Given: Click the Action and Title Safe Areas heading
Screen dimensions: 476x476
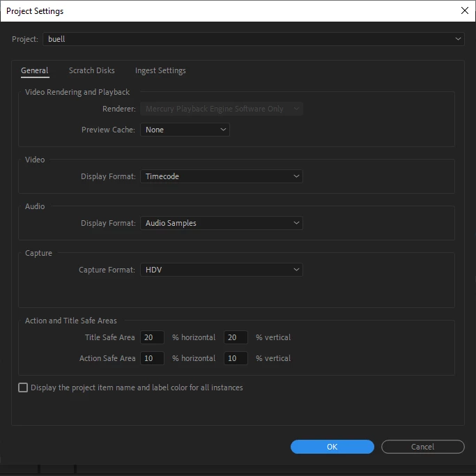Looking at the screenshot, I should point(70,321).
